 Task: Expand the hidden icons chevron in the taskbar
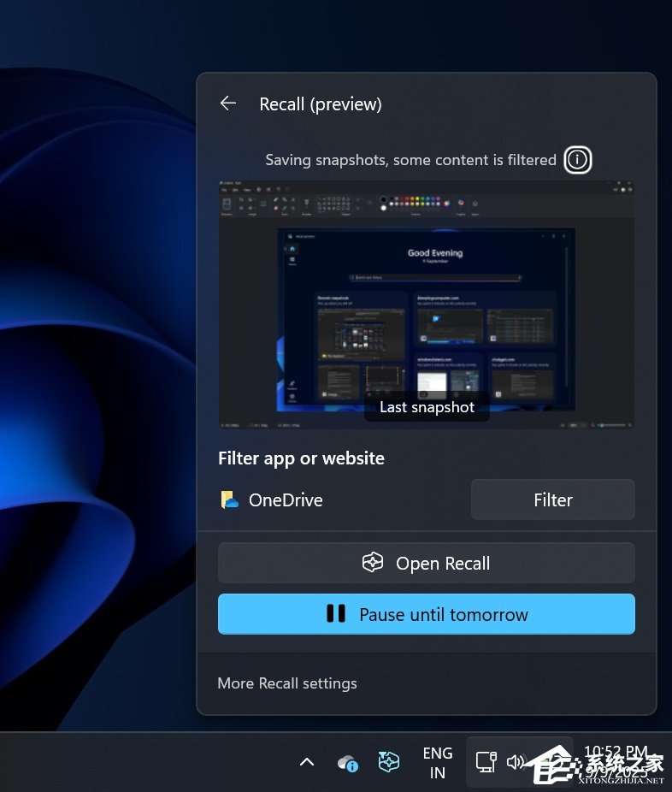[307, 762]
